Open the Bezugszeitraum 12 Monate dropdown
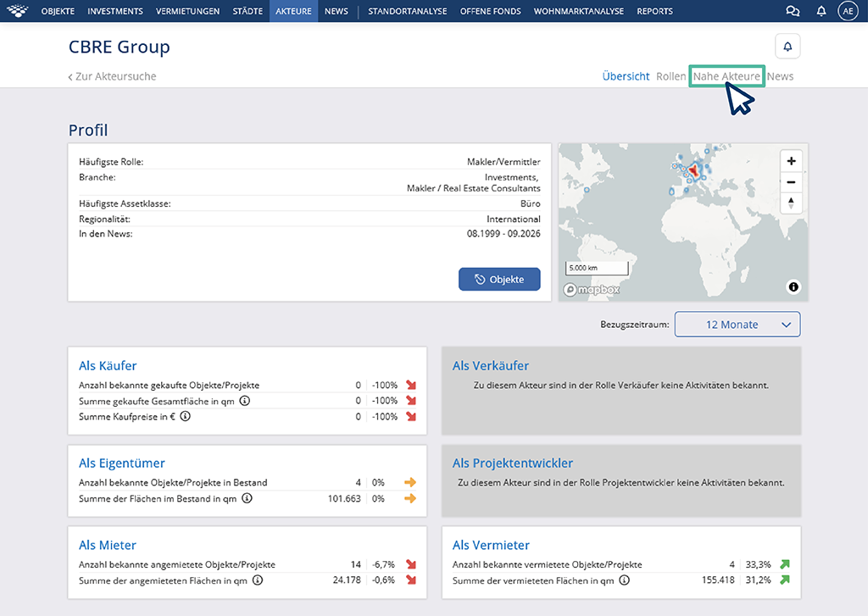This screenshot has width=868, height=616. tap(737, 325)
